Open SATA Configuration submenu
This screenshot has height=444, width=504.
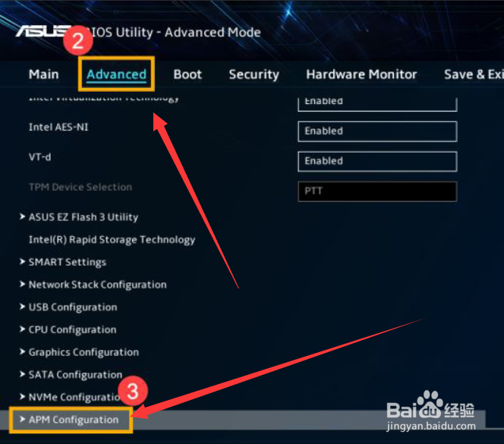pos(76,375)
